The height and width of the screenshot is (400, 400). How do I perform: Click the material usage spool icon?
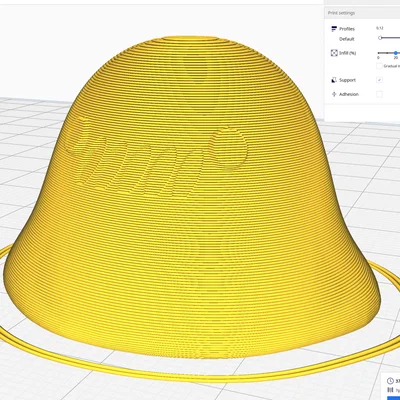click(390, 390)
